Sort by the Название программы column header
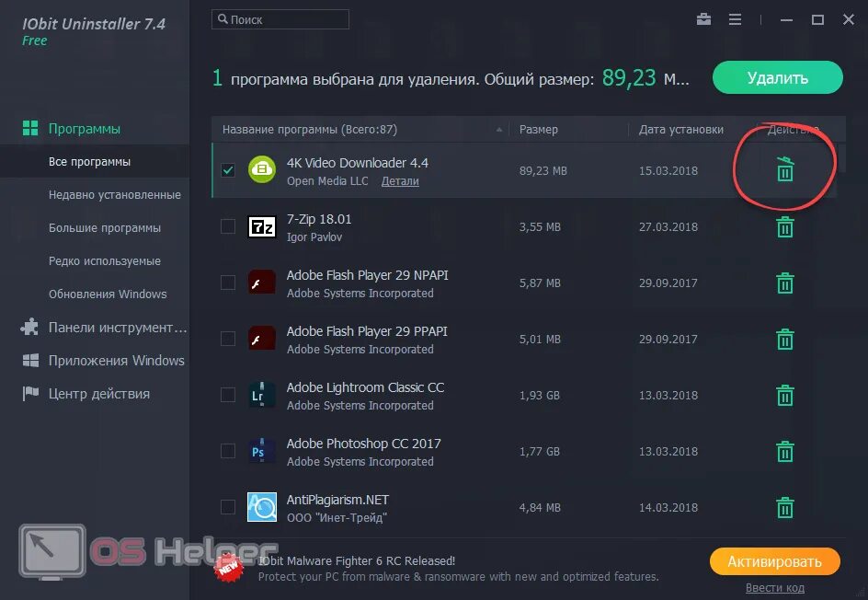Screen dimensions: 868x600 point(360,129)
